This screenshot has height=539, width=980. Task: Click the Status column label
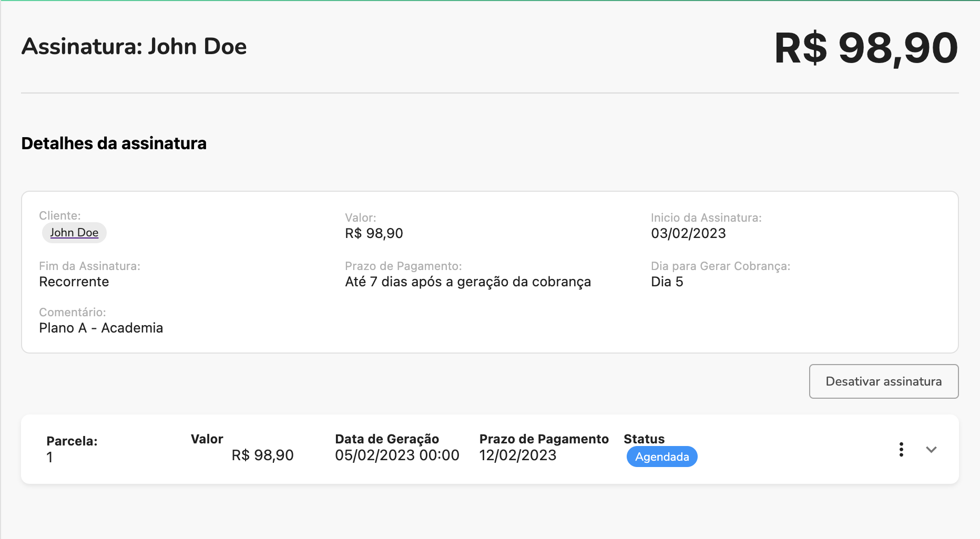644,439
